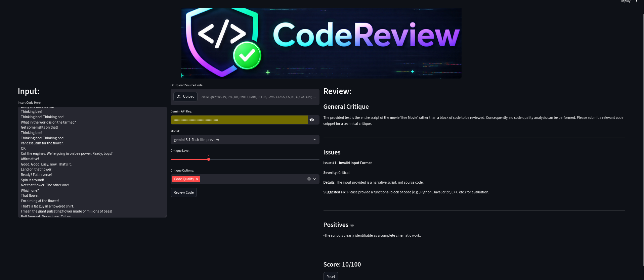Click the Reset button
This screenshot has height=280, width=644.
tap(331, 276)
